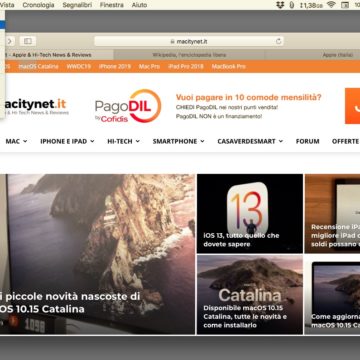Click the 1,38 GB network indicator
360x360 pixels.
(x=311, y=5)
